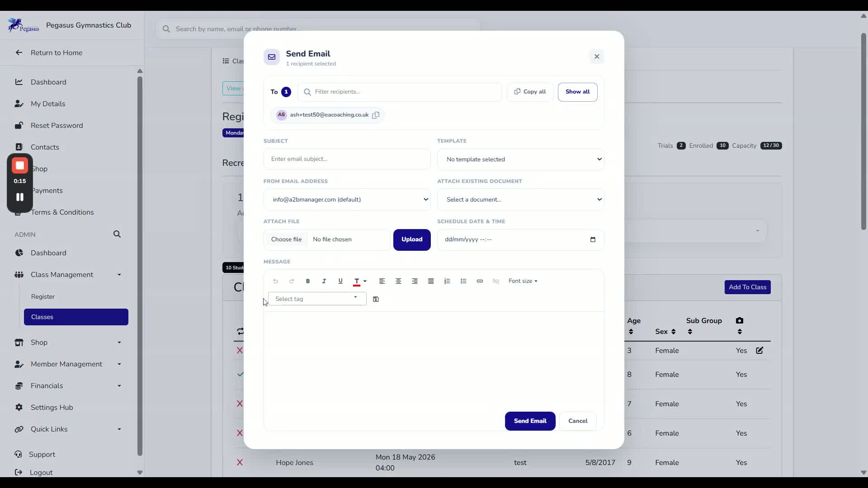
Task: Toggle bold formatting in message toolbar
Action: click(x=308, y=281)
